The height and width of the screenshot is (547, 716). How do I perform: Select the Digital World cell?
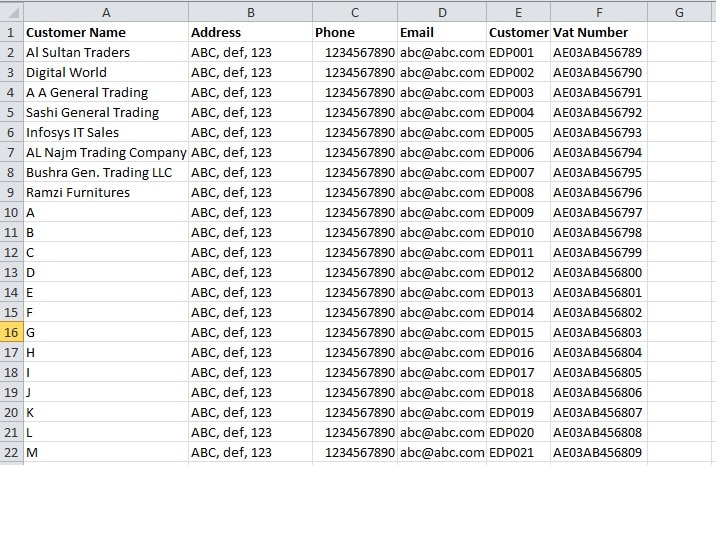[106, 72]
